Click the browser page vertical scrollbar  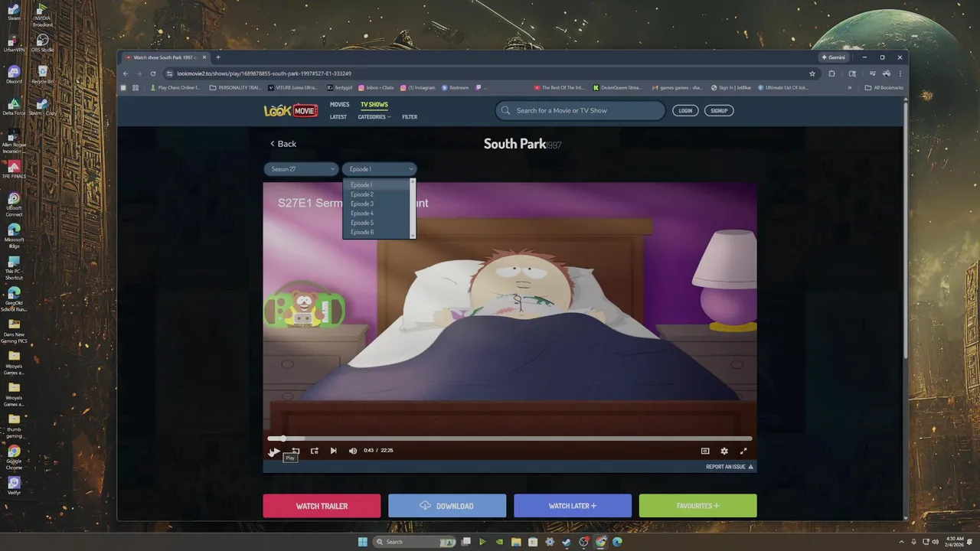coord(905,230)
